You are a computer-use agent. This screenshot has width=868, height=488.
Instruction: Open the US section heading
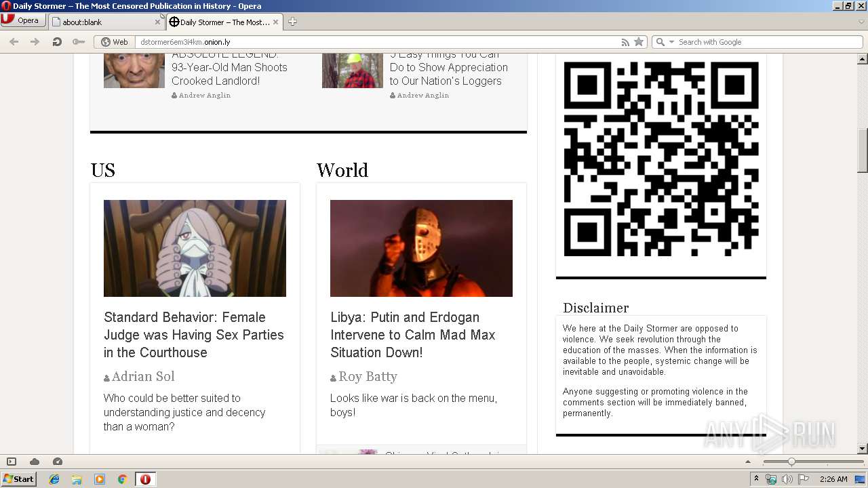tap(103, 169)
